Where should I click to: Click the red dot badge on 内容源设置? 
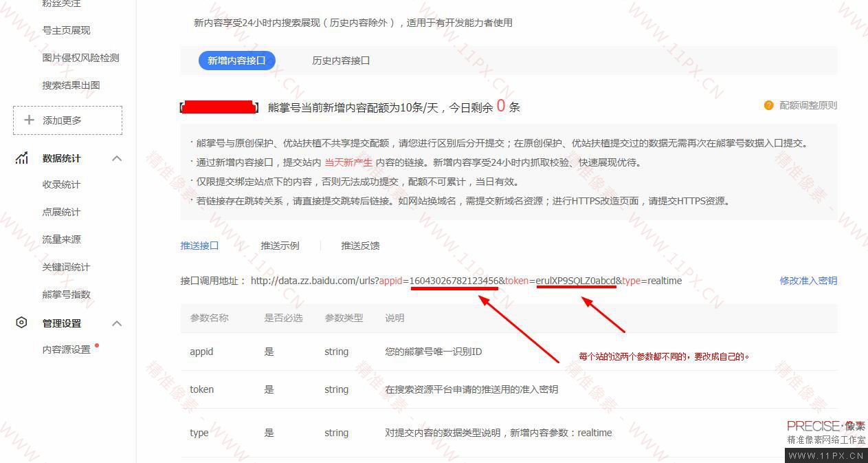click(x=97, y=345)
